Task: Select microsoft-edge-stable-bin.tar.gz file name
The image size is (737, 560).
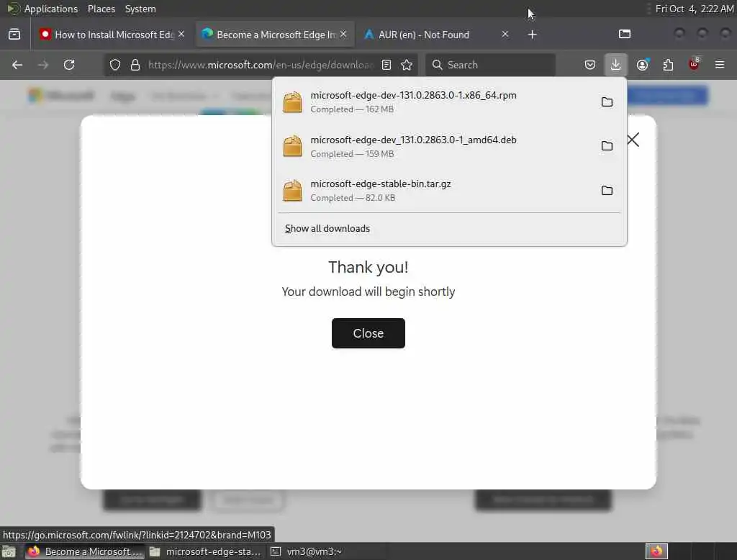Action: (x=381, y=184)
